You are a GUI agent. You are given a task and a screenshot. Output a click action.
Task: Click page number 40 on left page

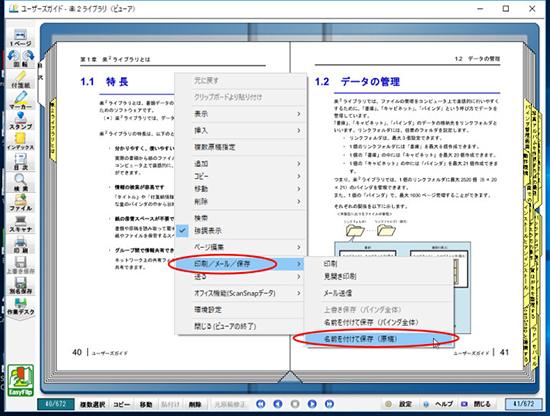click(x=77, y=352)
